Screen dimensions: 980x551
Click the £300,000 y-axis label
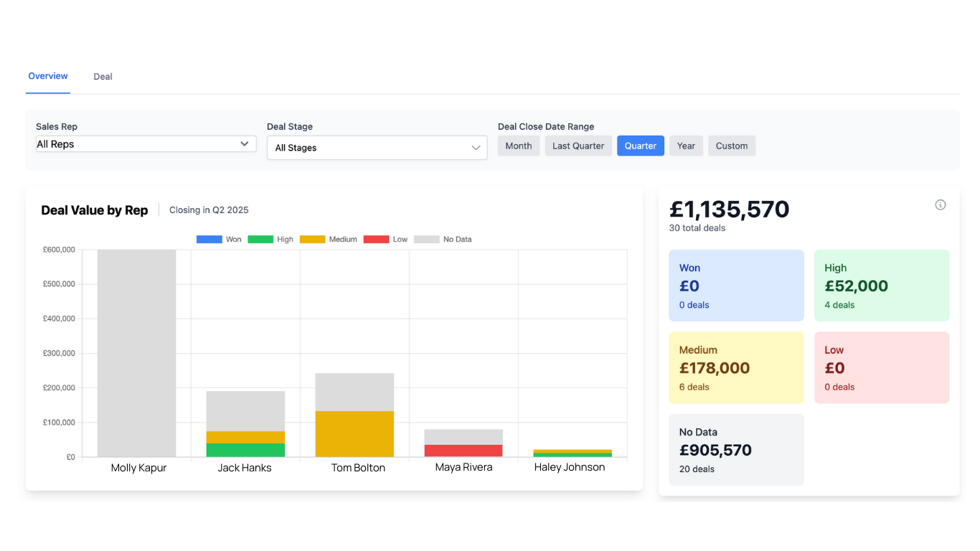tap(59, 353)
